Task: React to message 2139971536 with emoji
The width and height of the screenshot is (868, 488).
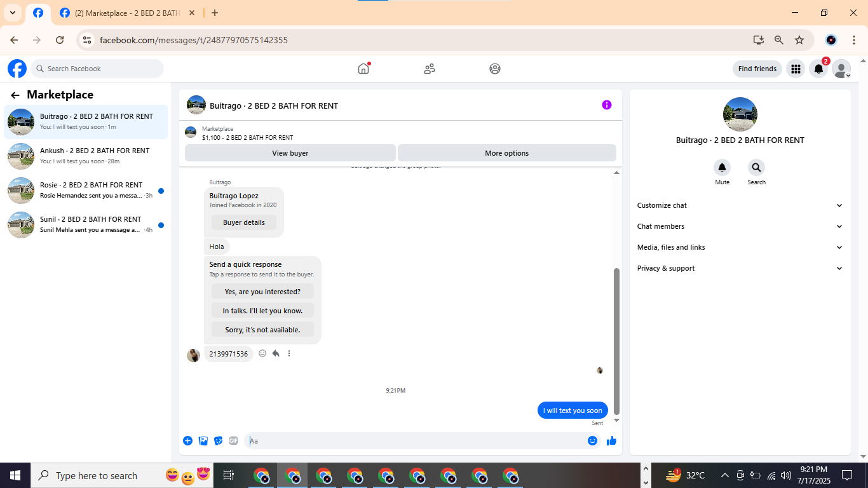Action: [x=262, y=353]
